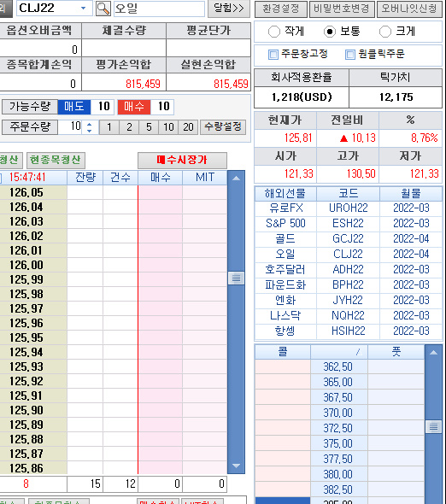Select the 나스닥 NQH22 futures row
This screenshot has width=446, height=504.
click(x=349, y=316)
